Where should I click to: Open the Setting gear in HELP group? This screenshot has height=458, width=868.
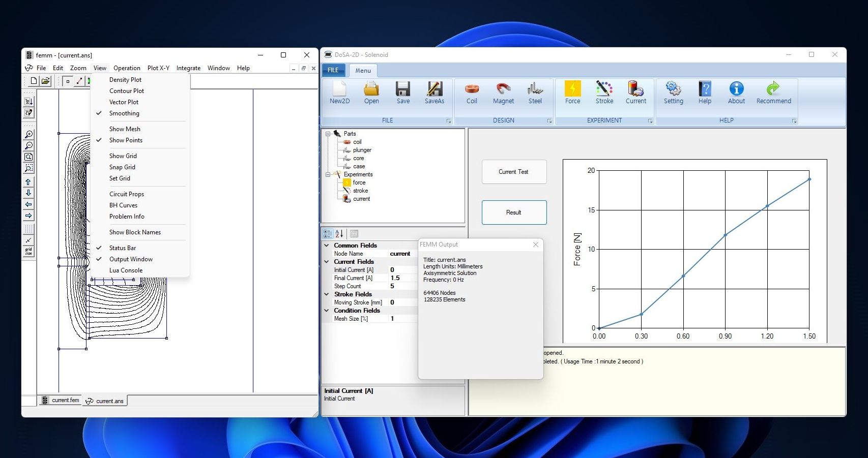(673, 93)
